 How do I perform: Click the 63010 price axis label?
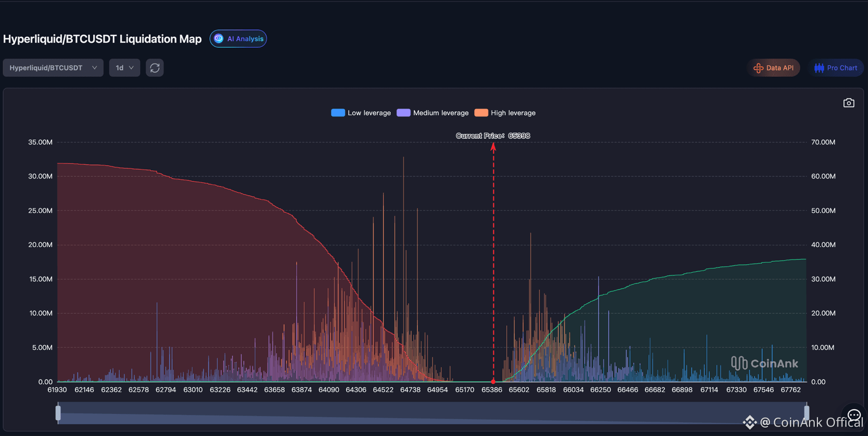pyautogui.click(x=193, y=390)
